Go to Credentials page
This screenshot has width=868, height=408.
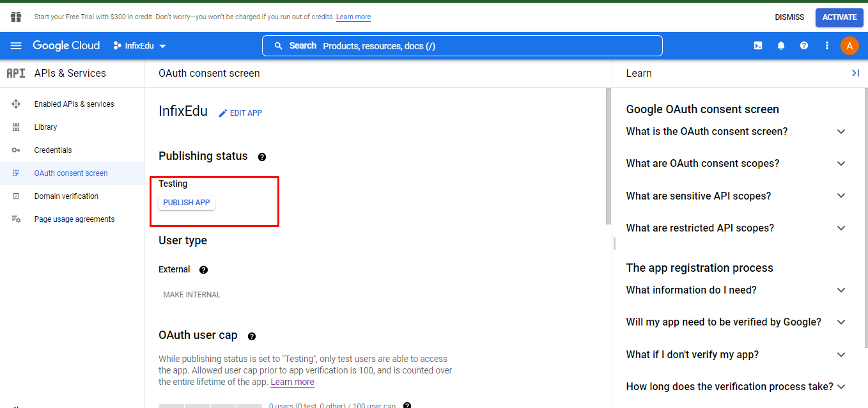72,150
